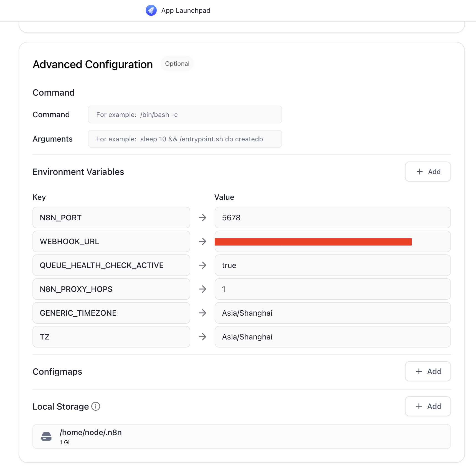Click the arrow icon beside QUEUE_HEALTH_CHECK_ACTIVE
The height and width of the screenshot is (470, 476).
(x=202, y=265)
